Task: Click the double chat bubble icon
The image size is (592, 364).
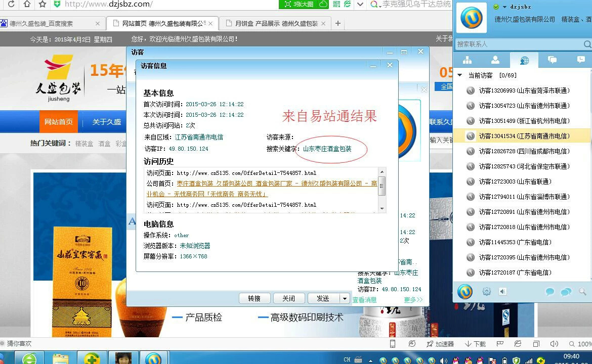Action: [566, 292]
